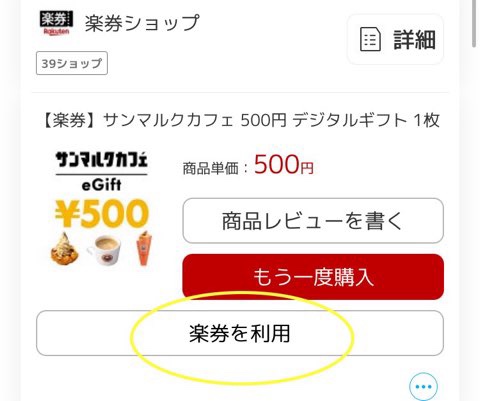Open the 楽券ショップ shop name link

point(142,23)
